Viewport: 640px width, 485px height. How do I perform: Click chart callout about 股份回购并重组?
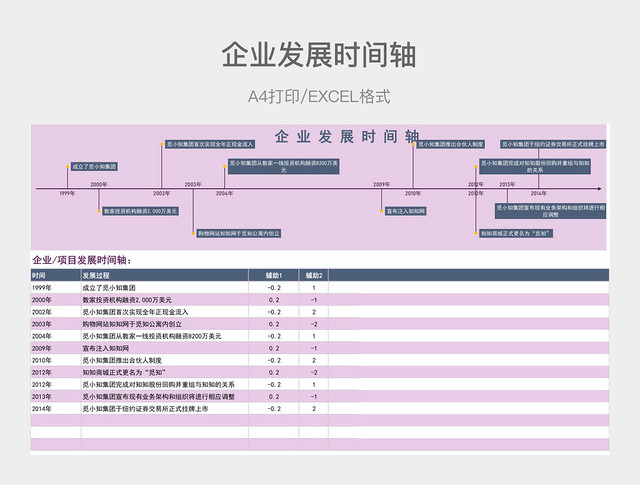(535, 167)
